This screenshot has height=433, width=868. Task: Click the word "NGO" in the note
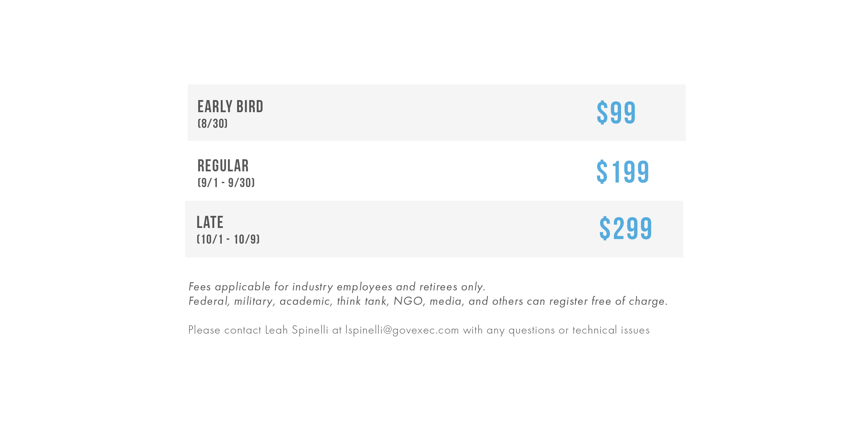[408, 301]
